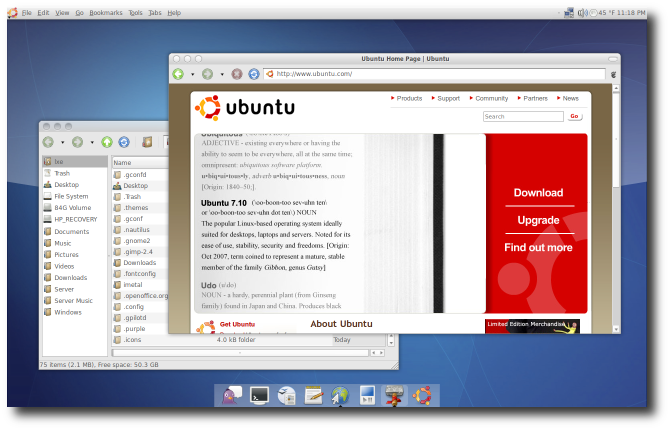Open Pictures in file manager sidebar
This screenshot has height=430, width=670.
[x=75, y=255]
